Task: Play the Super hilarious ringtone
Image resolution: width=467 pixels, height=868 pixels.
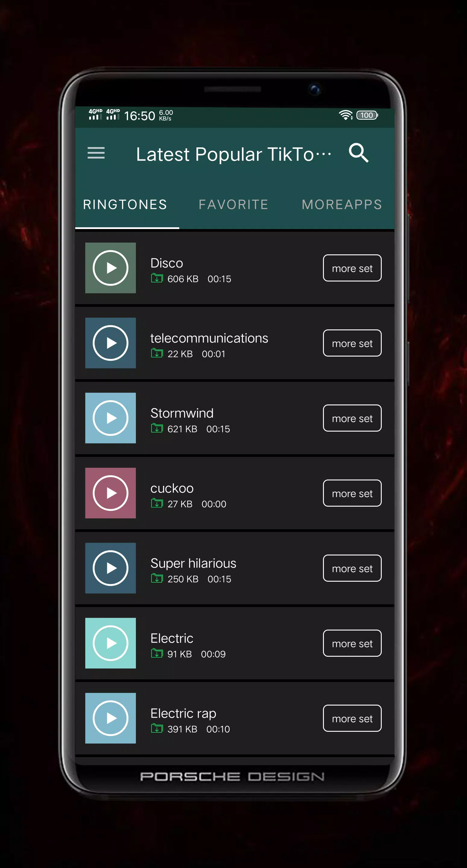Action: coord(111,568)
